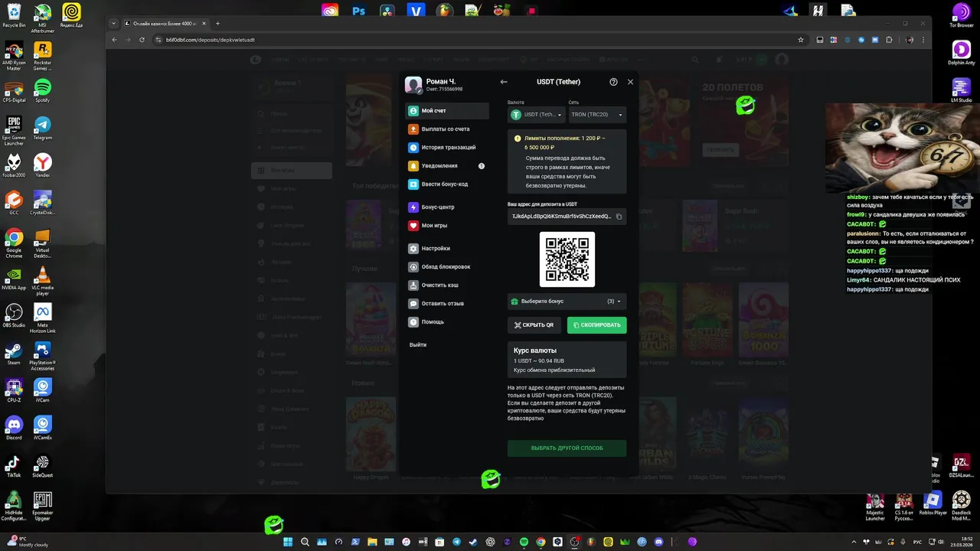Open the Сеть TRON (TRC20) dropdown
Screen dimensions: 980x551
[597, 115]
